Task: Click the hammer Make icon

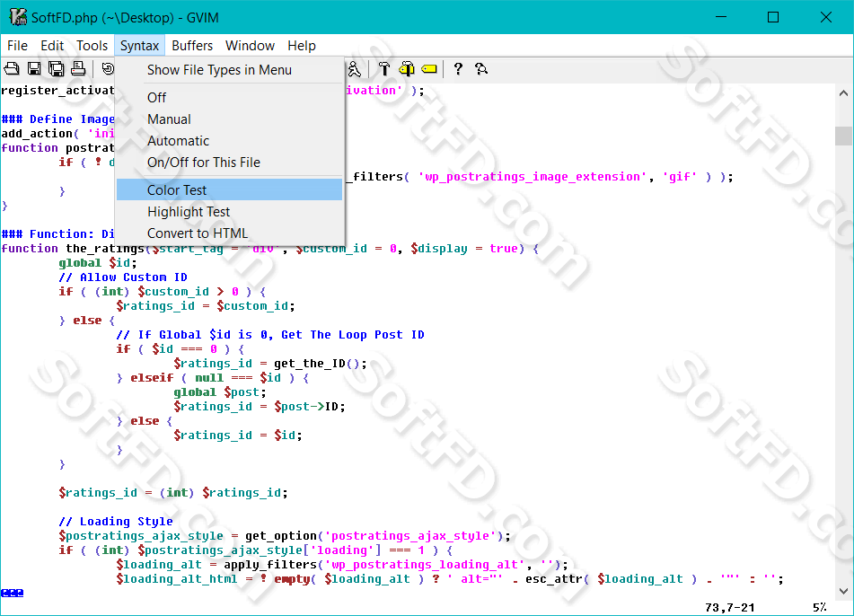Action: click(384, 68)
